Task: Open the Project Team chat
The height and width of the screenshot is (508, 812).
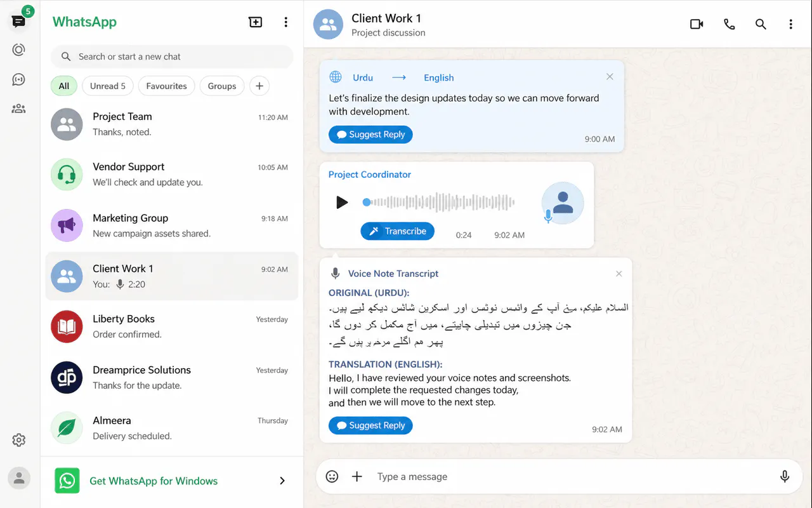Action: (x=172, y=124)
